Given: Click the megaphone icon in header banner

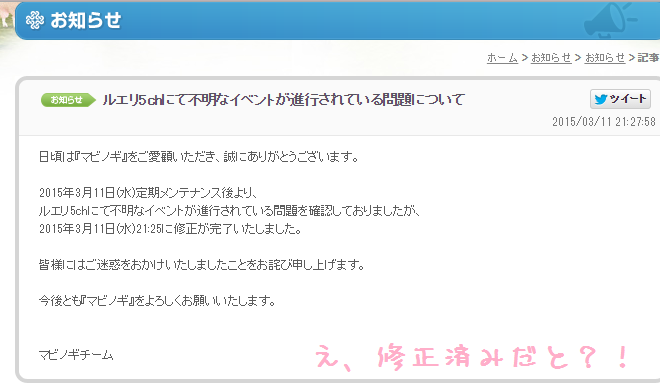Looking at the screenshot, I should pyautogui.click(x=610, y=20).
